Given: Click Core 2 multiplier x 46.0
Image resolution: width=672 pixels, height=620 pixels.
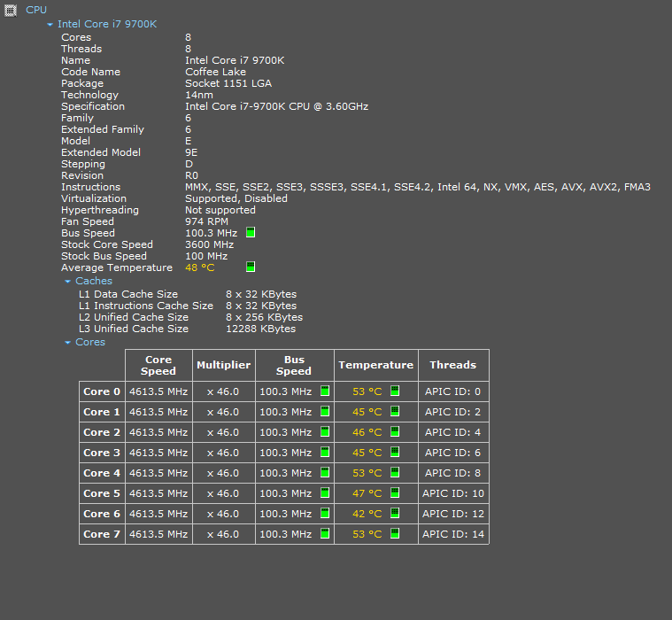Looking at the screenshot, I should 223,432.
